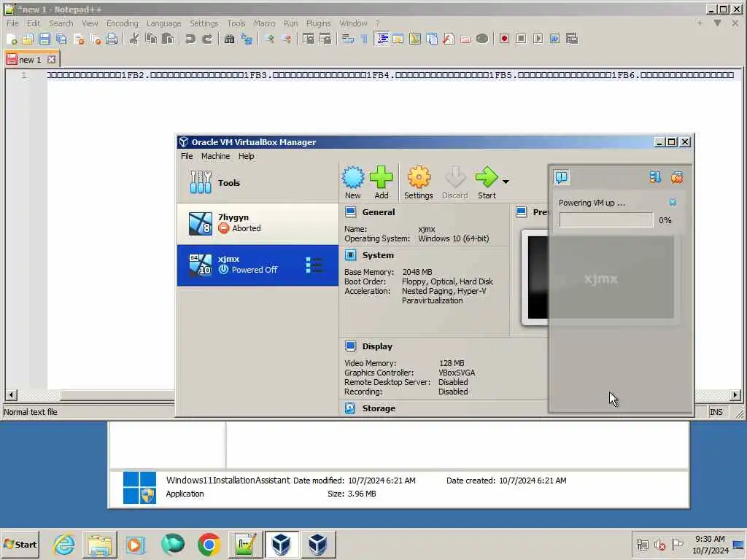Click the Storage section header
747x560 pixels.
pos(379,408)
